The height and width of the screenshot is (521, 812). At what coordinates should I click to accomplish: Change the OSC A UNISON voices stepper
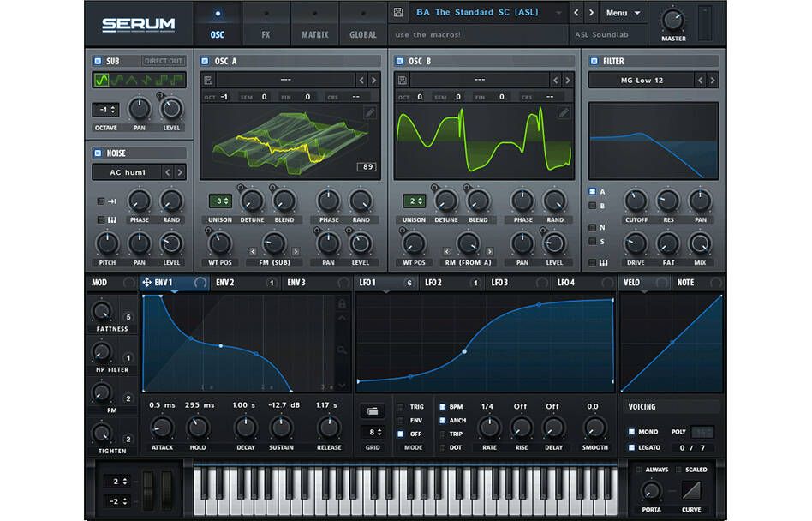coord(220,201)
